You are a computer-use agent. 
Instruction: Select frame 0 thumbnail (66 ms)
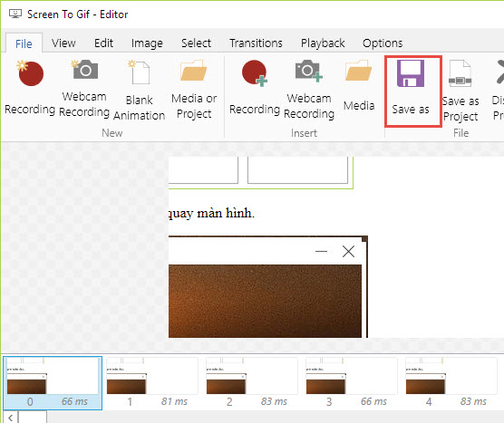(53, 383)
